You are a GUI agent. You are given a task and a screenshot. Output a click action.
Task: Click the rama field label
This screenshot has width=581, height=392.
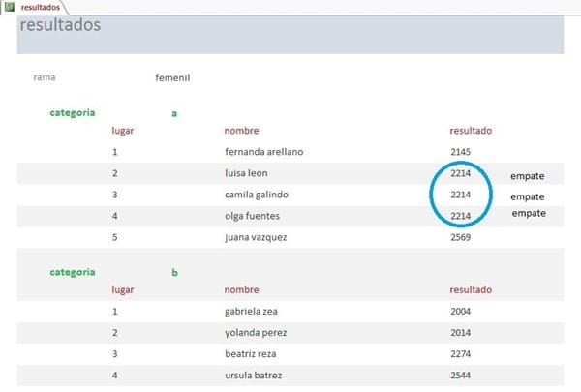click(44, 77)
